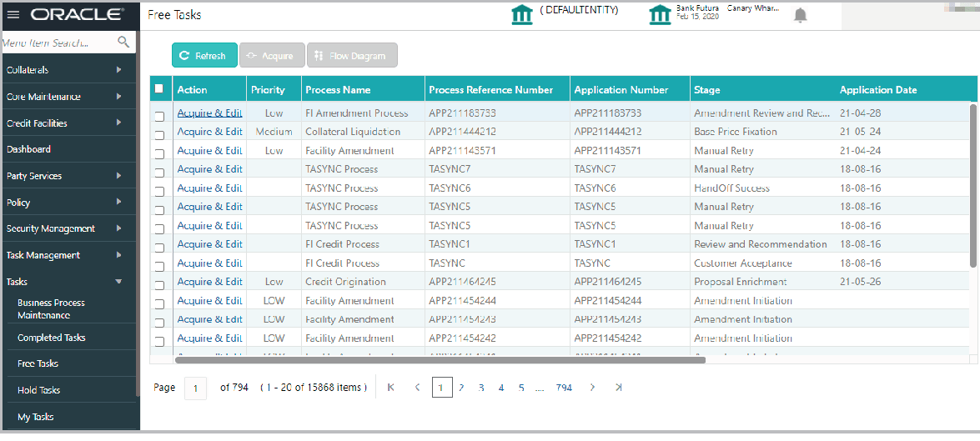Click the Acquire button
Viewport: 980px width, 441px height.
(272, 55)
